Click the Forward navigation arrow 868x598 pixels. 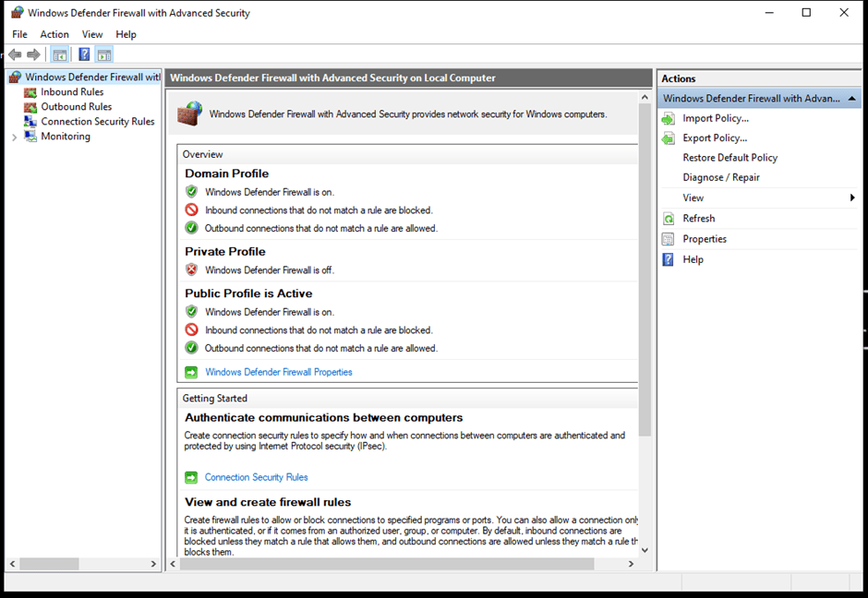(x=35, y=54)
